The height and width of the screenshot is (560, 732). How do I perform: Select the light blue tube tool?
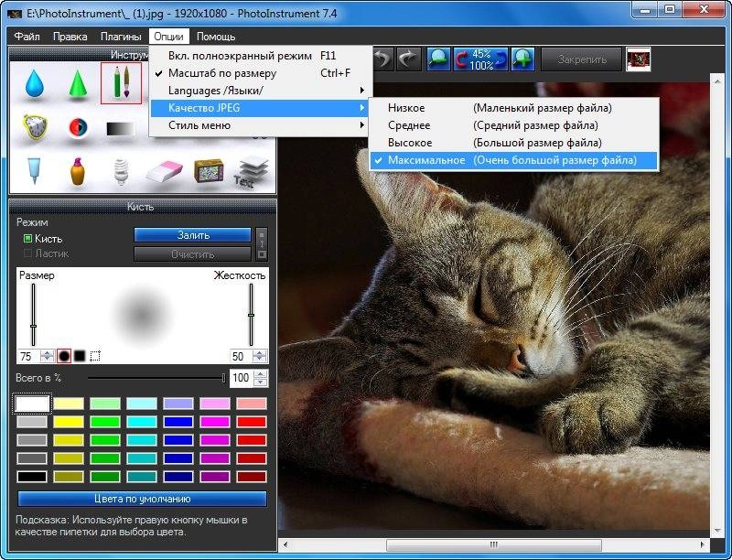[x=34, y=171]
